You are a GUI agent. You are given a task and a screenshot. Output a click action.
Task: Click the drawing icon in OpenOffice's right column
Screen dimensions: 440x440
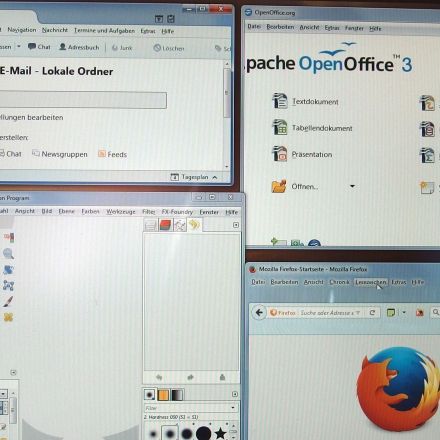427,103
